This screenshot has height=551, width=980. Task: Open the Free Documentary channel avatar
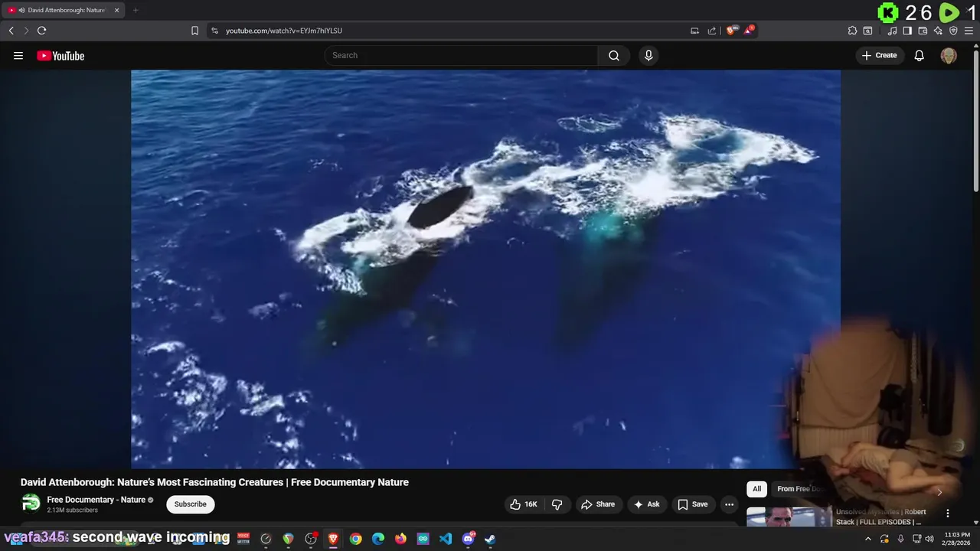click(x=31, y=504)
